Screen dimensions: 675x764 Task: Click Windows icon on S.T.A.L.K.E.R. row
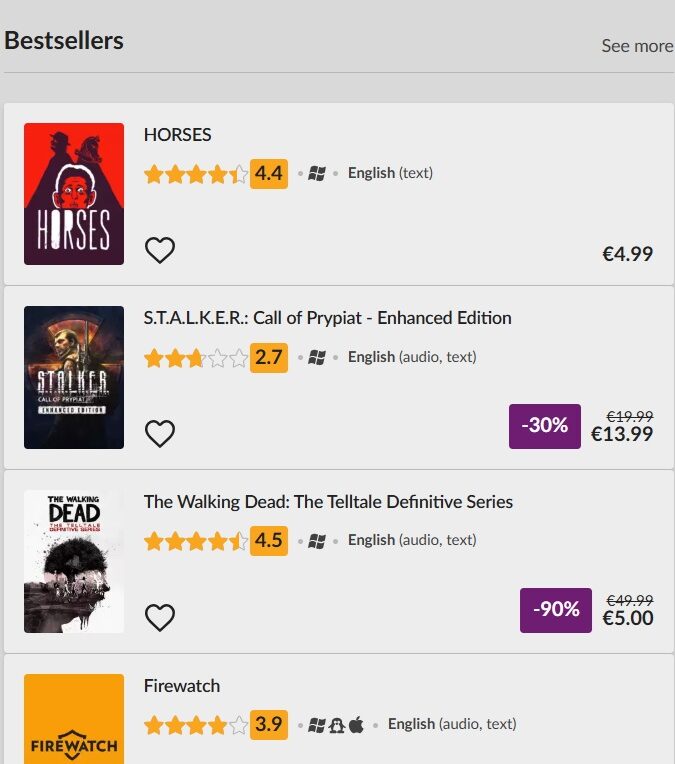coord(317,357)
